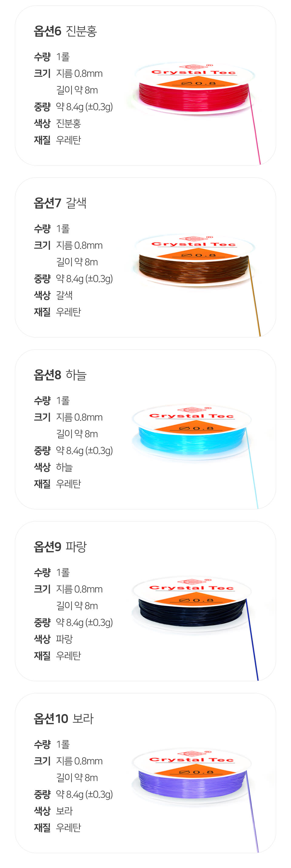Click 재질 우레탄 text in 옵션10 card
This screenshot has height=868, width=291.
pyautogui.click(x=57, y=827)
